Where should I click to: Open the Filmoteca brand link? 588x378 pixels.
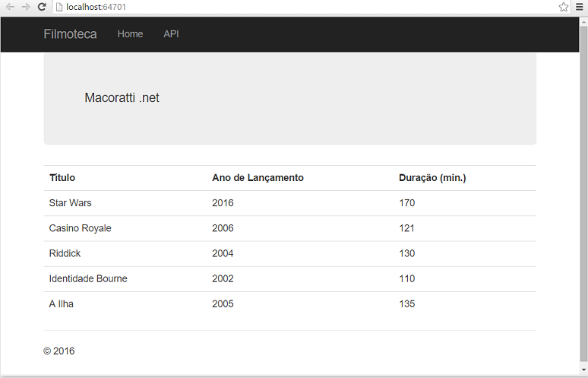click(70, 34)
